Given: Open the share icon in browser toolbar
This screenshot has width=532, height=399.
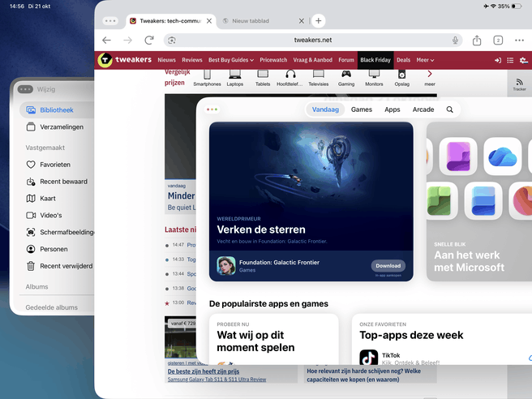Looking at the screenshot, I should coord(477,40).
